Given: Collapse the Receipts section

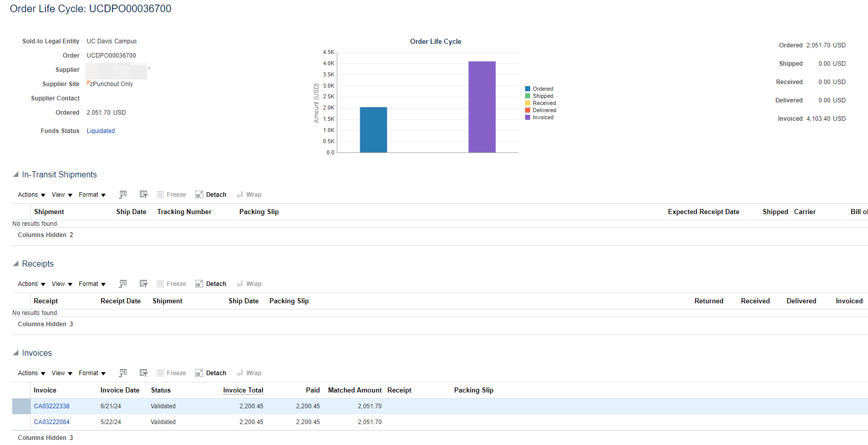Looking at the screenshot, I should (x=16, y=264).
